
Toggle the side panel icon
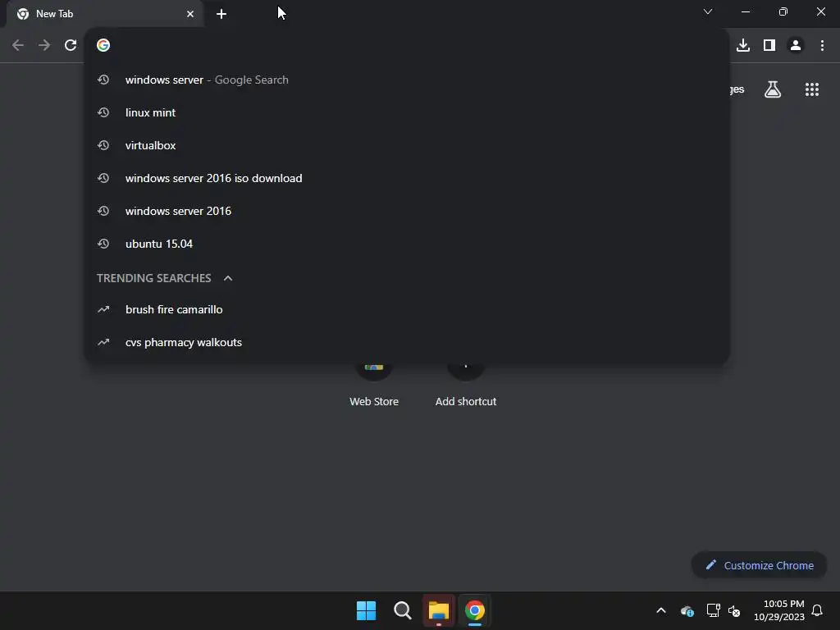(x=769, y=46)
